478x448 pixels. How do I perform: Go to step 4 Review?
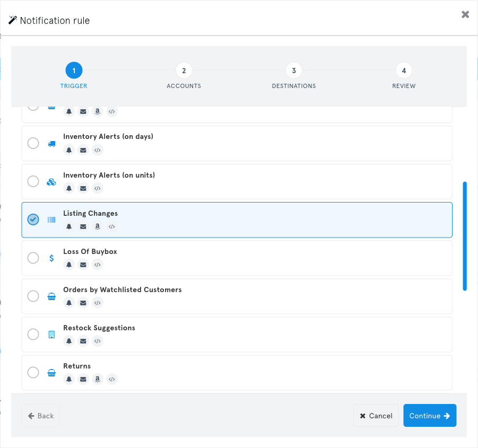coord(404,71)
